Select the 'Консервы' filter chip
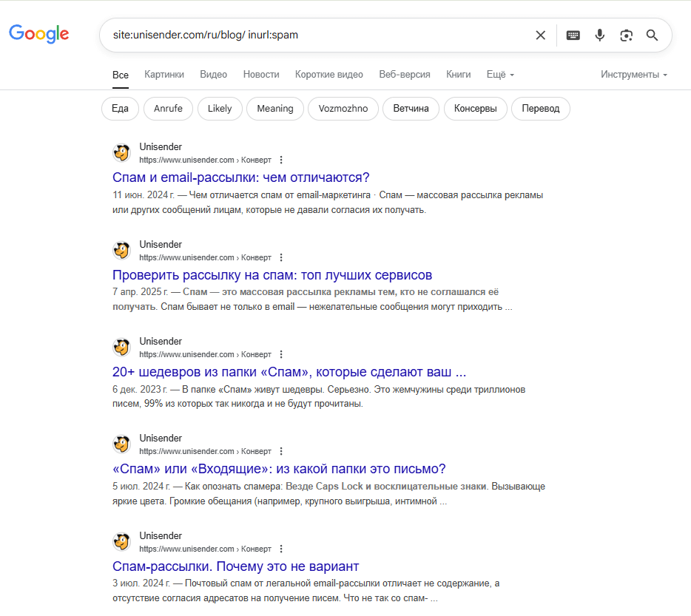This screenshot has width=691, height=616. (x=476, y=109)
